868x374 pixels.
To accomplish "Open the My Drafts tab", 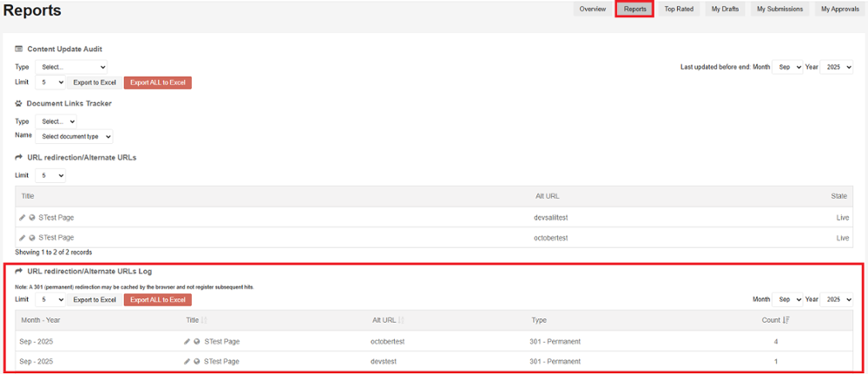I will [725, 10].
